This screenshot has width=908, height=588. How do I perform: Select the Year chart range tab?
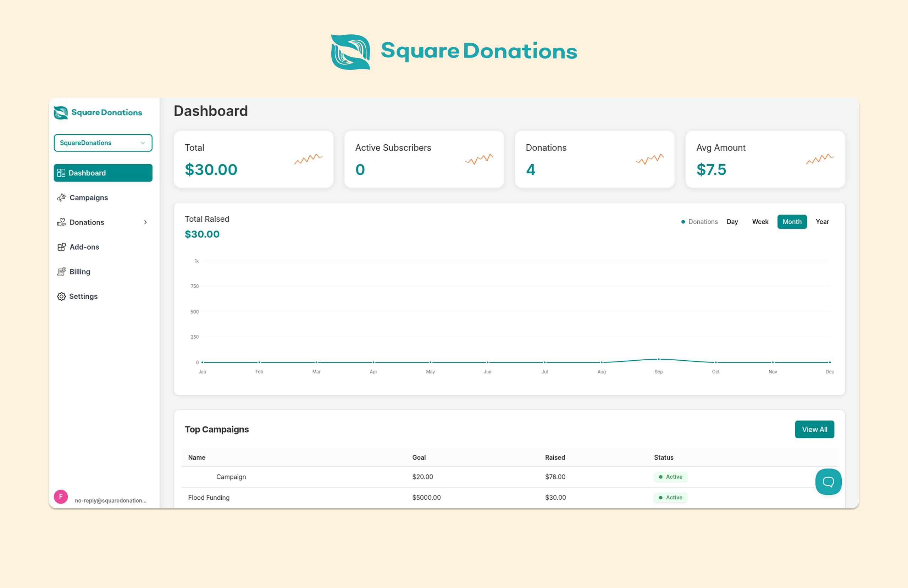coord(822,222)
